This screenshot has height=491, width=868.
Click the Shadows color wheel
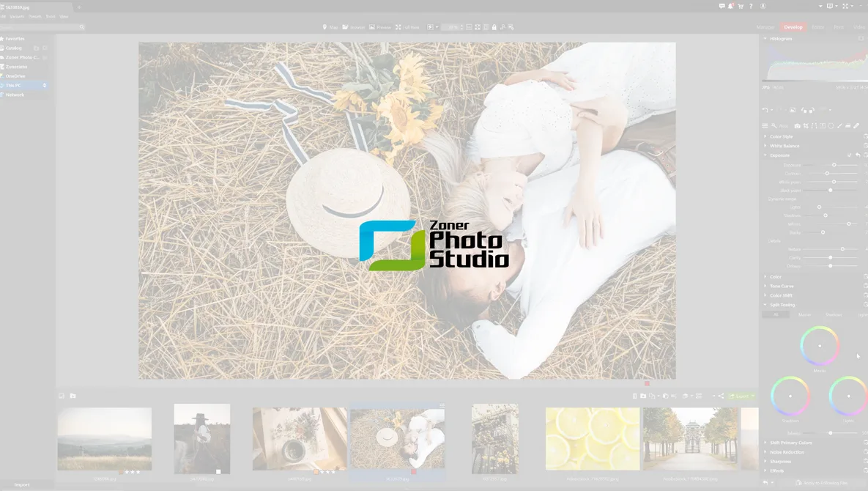tap(790, 396)
